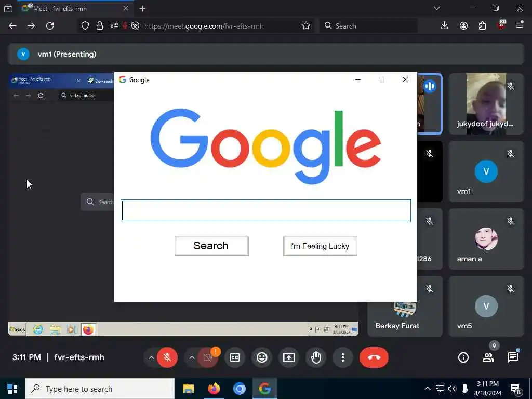Click Type here to search box
The width and height of the screenshot is (532, 399).
click(100, 389)
